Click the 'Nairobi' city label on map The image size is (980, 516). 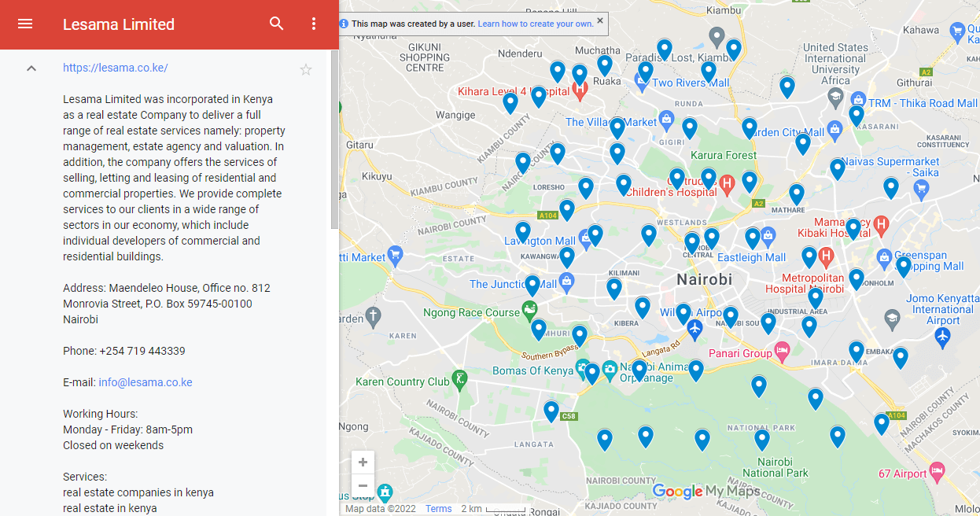pyautogui.click(x=705, y=279)
